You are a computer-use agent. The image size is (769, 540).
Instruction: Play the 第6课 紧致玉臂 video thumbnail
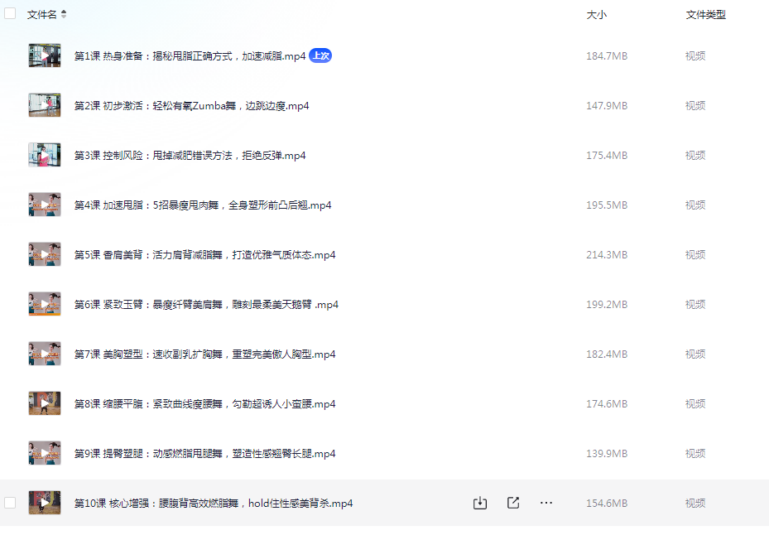pos(45,304)
